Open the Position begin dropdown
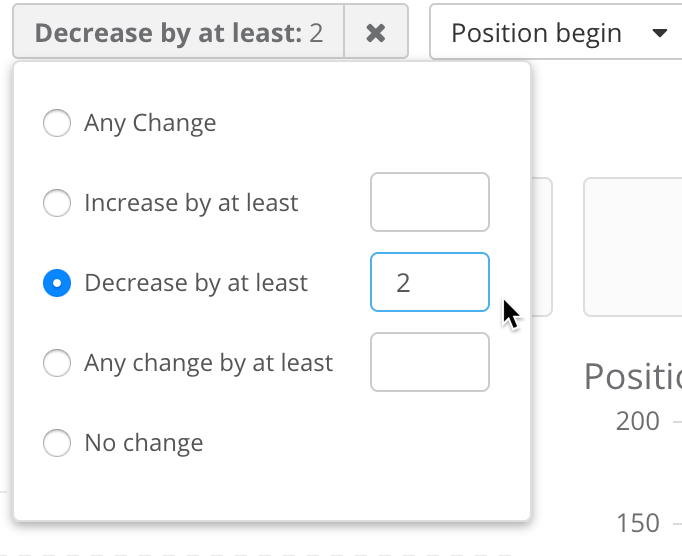 click(550, 33)
